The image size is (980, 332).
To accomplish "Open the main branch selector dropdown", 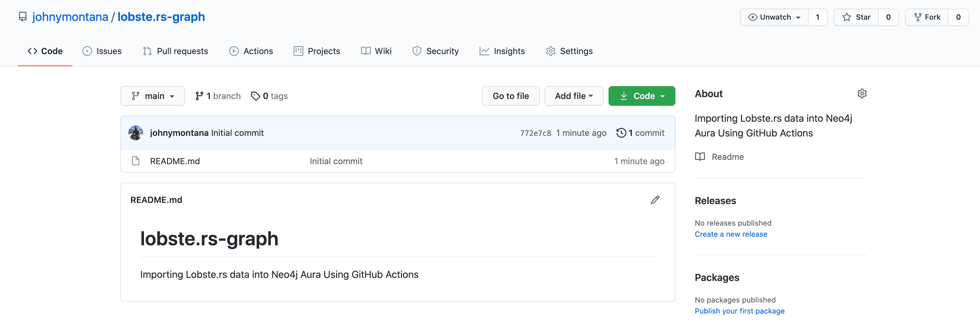I will 153,96.
